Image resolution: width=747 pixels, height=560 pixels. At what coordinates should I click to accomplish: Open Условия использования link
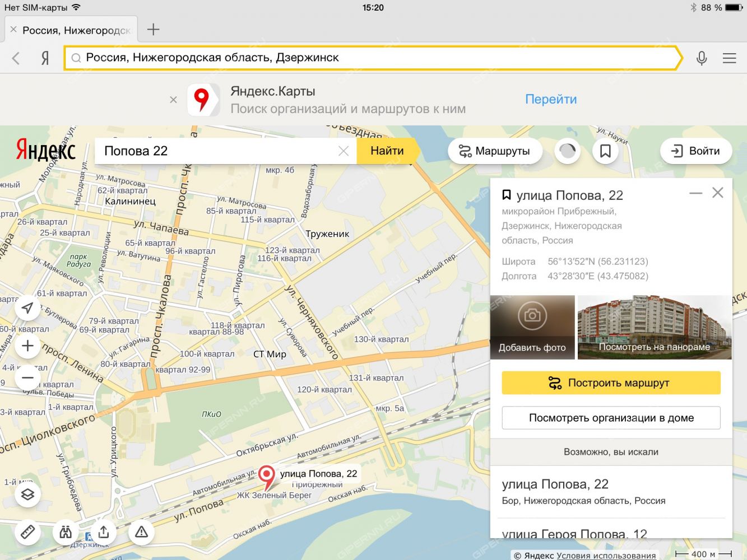(x=606, y=555)
